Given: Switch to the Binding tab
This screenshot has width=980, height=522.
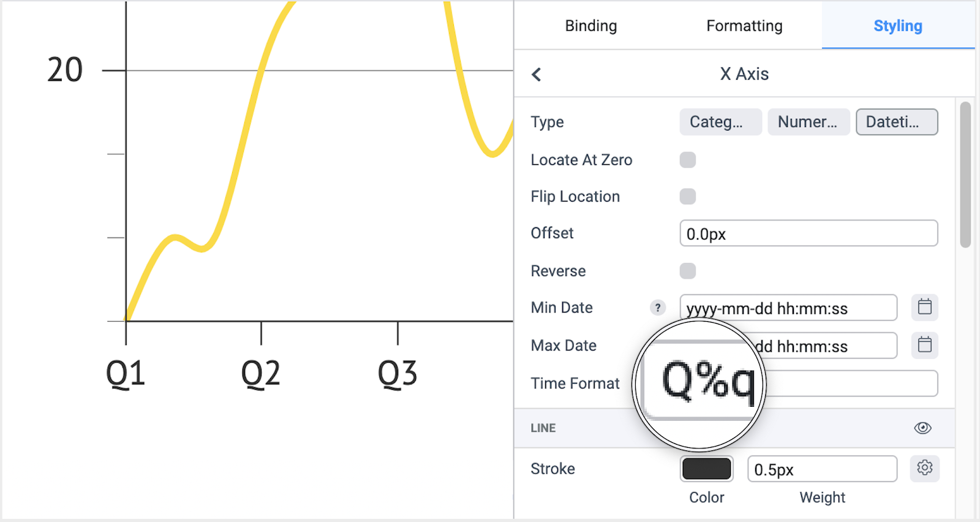Looking at the screenshot, I should tap(591, 26).
